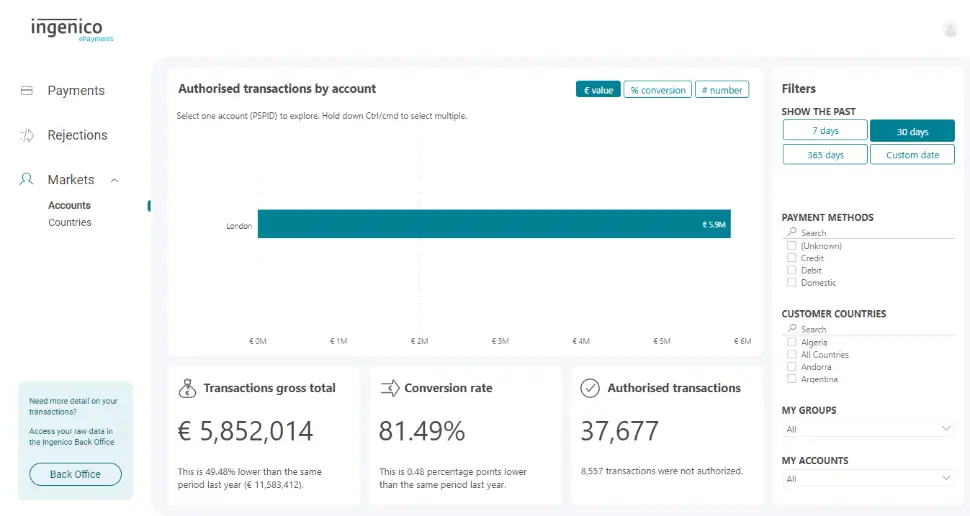Expand the My Accounts dropdown
Image resolution: width=970 pixels, height=516 pixels.
(x=867, y=479)
